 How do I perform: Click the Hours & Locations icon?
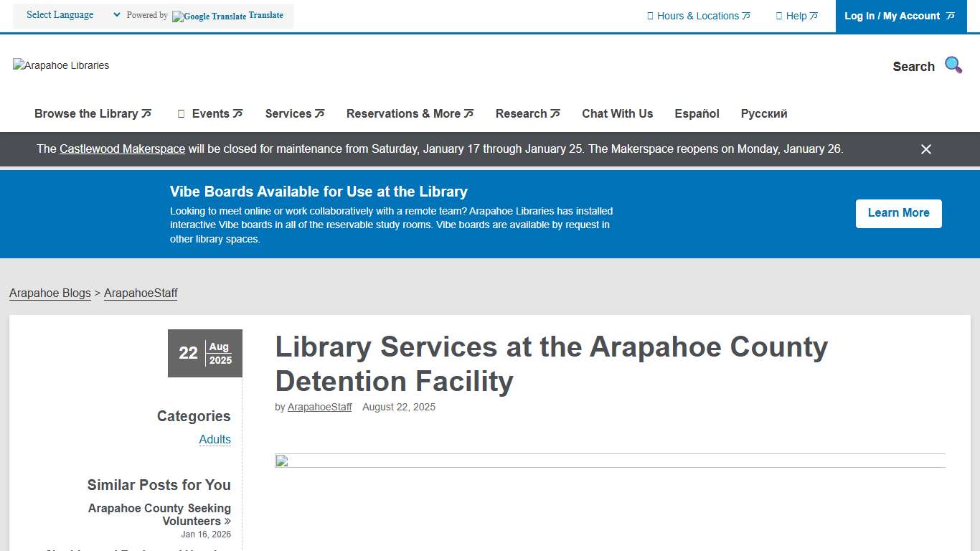(649, 15)
